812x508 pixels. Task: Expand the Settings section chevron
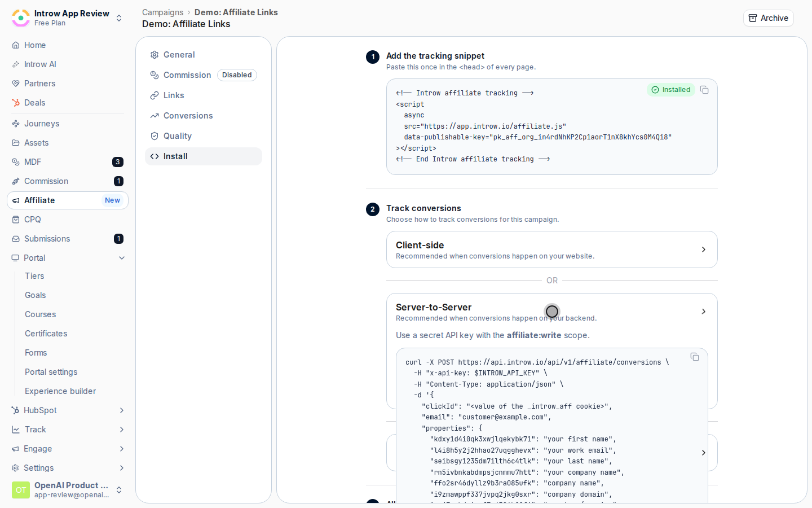122,468
